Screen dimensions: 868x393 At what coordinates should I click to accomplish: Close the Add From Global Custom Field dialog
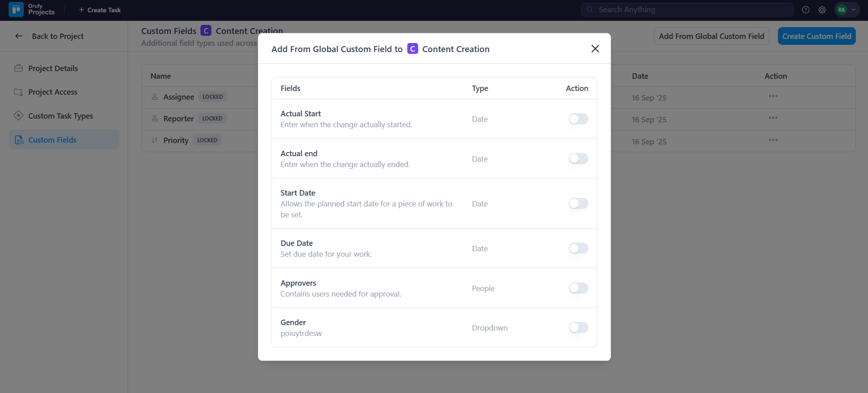click(595, 49)
